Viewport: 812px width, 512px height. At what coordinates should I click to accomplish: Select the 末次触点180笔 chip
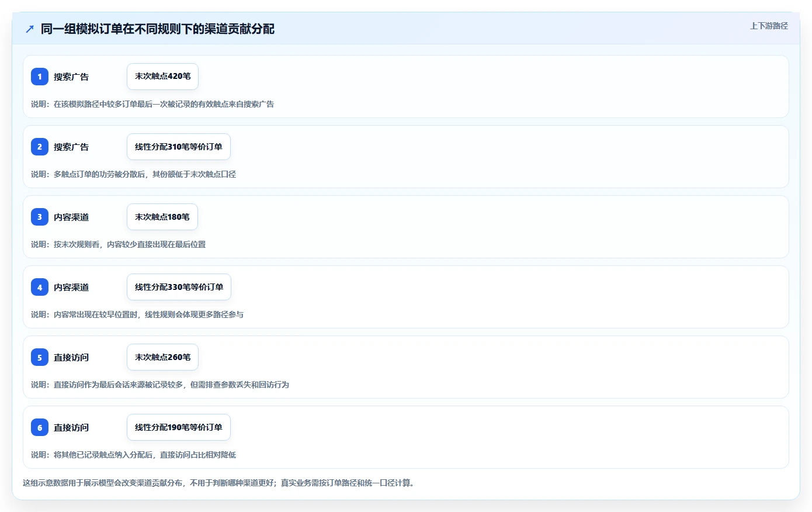tap(162, 217)
